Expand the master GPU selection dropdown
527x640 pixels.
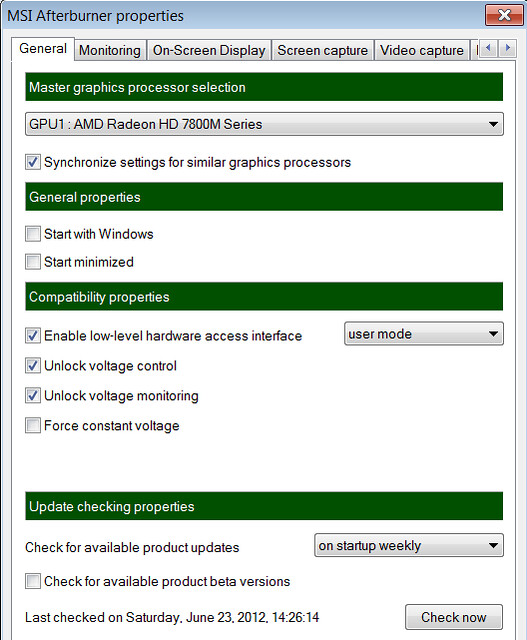tap(264, 124)
